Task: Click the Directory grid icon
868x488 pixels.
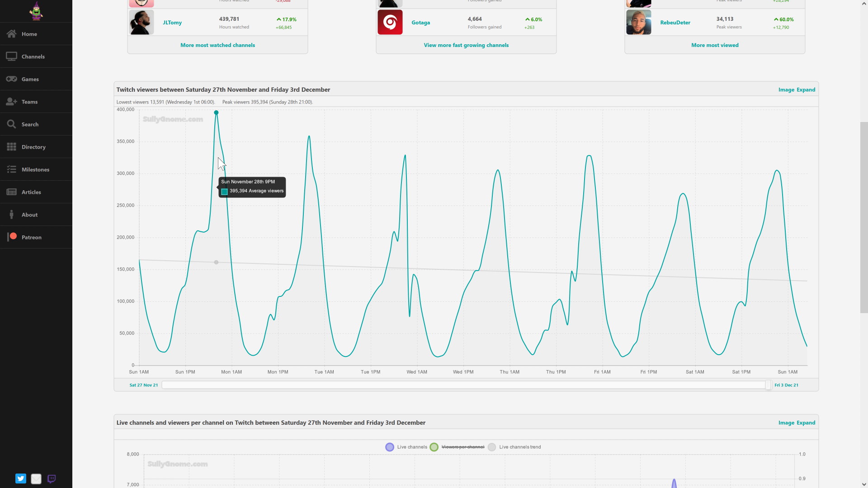Action: coord(12,147)
